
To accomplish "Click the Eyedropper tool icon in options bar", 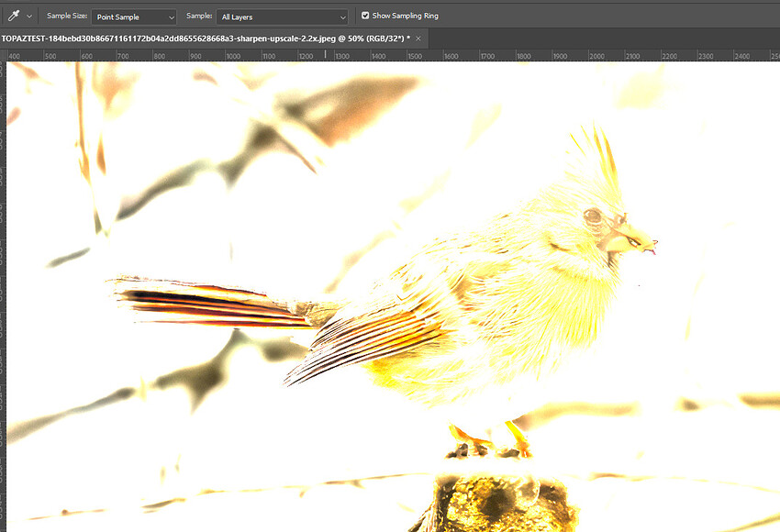I will click(x=15, y=16).
